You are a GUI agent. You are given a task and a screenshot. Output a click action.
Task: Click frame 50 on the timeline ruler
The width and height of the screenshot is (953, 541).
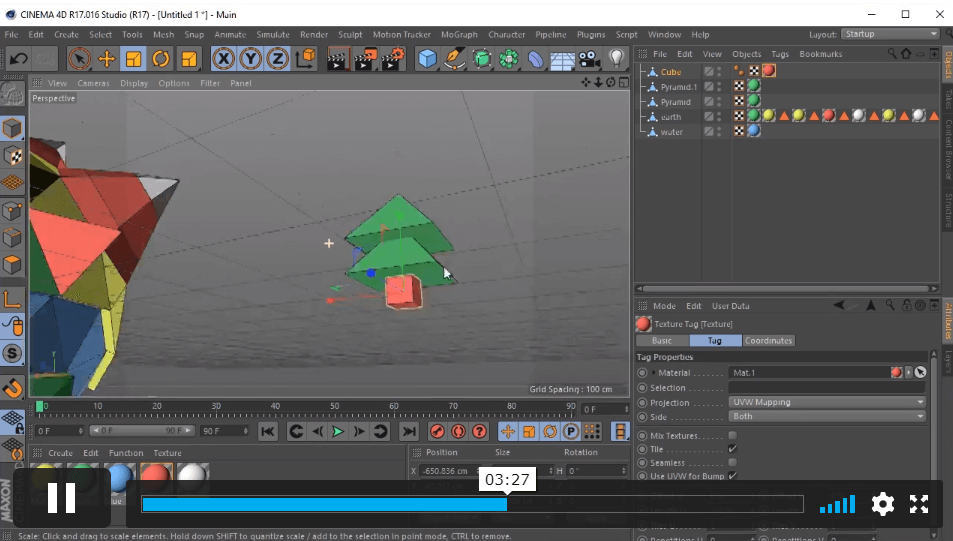[335, 408]
